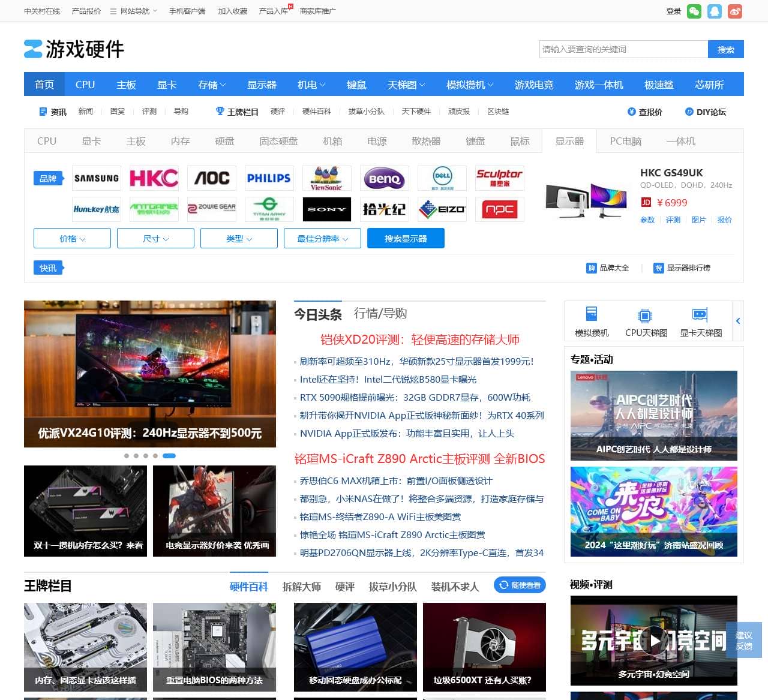The width and height of the screenshot is (768, 700).
Task: Open the 模拟攒机 icon shortcut
Action: click(x=592, y=322)
